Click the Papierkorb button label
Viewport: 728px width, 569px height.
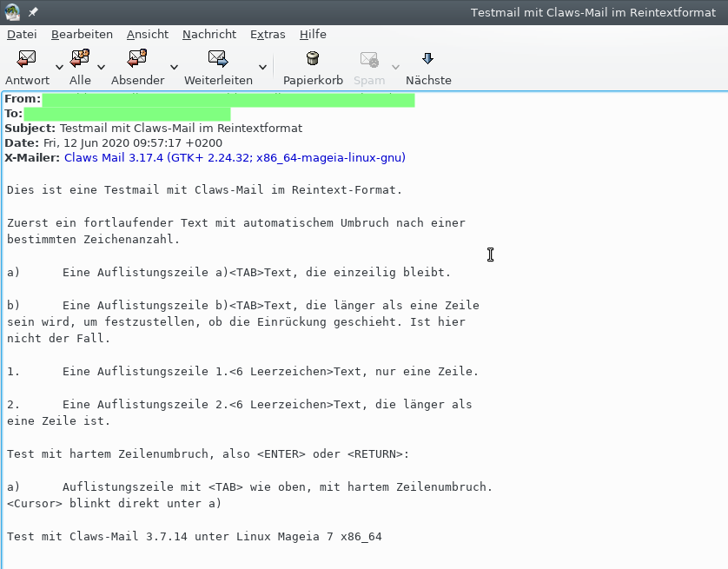(x=313, y=80)
